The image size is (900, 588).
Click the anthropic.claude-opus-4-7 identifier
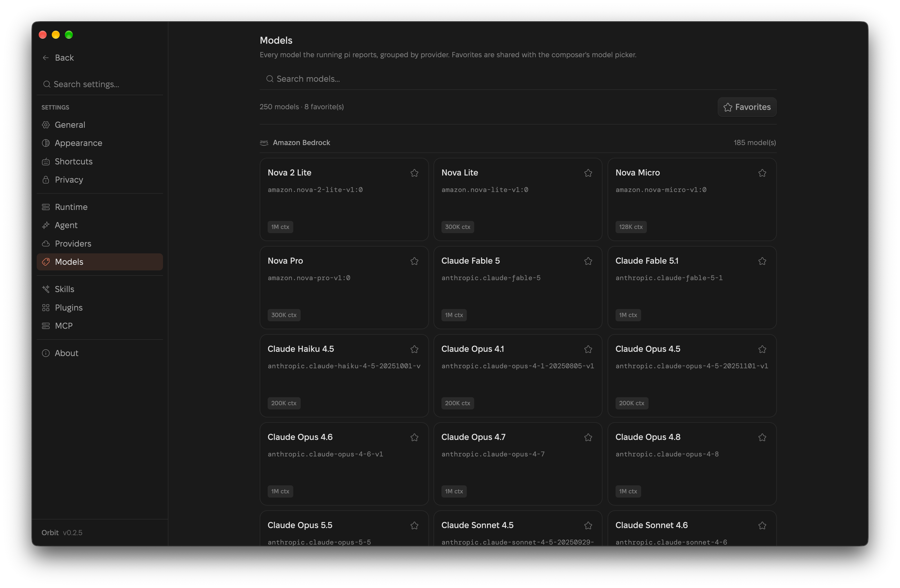point(493,454)
